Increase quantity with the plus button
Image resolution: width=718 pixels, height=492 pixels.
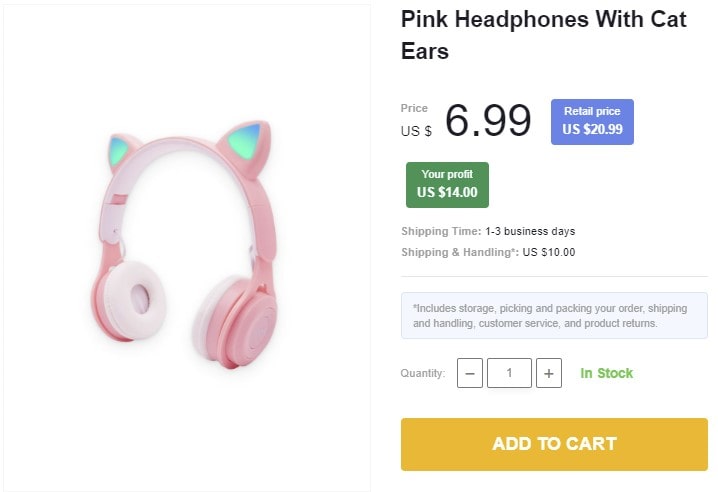(x=549, y=373)
